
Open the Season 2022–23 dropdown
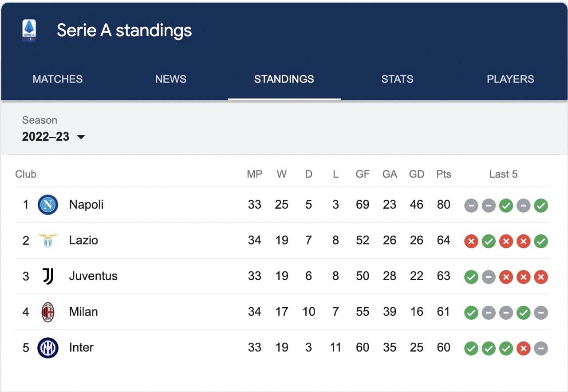click(x=53, y=136)
